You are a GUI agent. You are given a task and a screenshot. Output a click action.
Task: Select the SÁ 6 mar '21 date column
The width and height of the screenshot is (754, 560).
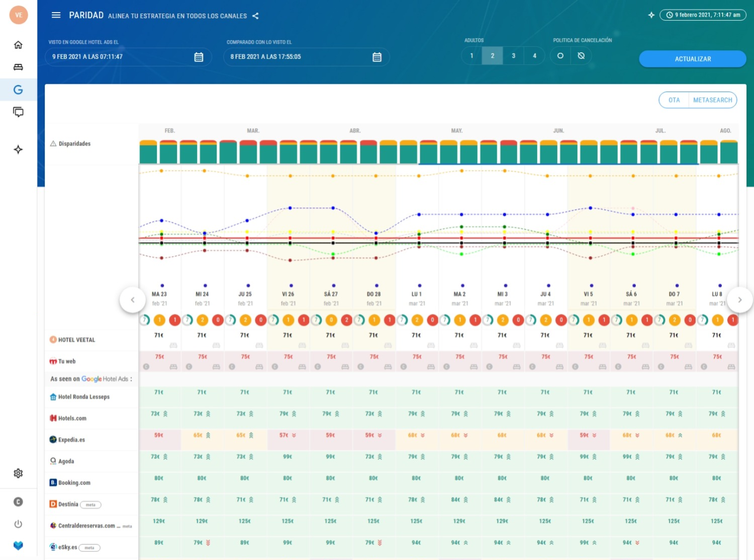pos(631,299)
